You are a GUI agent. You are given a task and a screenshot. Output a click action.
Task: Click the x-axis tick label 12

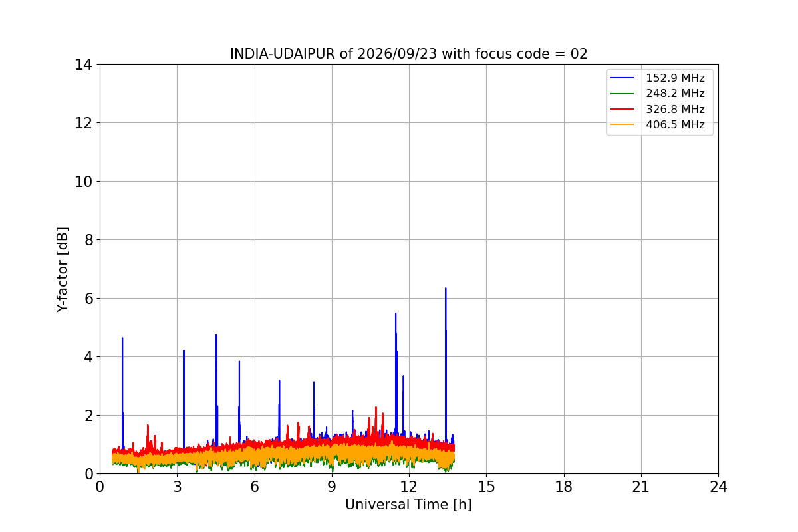coord(409,487)
